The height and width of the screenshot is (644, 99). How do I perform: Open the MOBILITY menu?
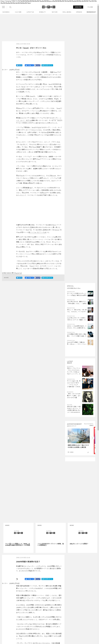pos(42,12)
